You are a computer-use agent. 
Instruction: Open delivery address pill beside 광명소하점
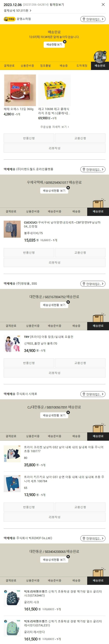pyautogui.click(x=93, y=19)
